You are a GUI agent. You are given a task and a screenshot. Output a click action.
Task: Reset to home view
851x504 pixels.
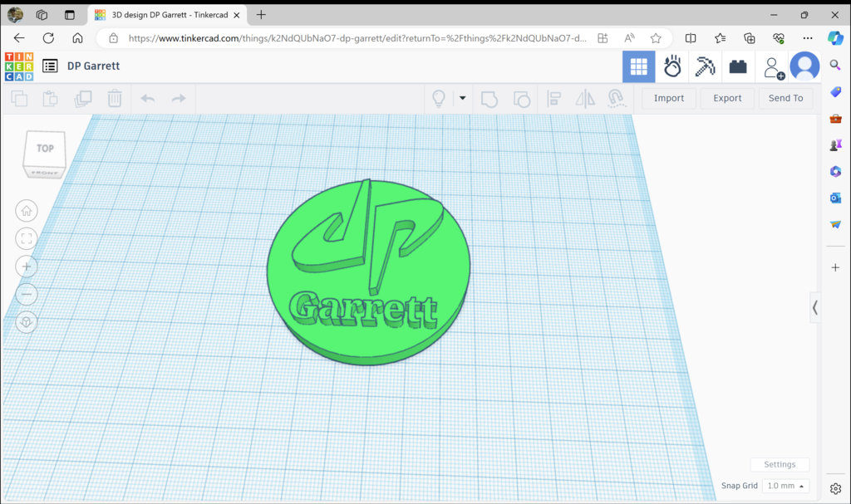click(27, 211)
